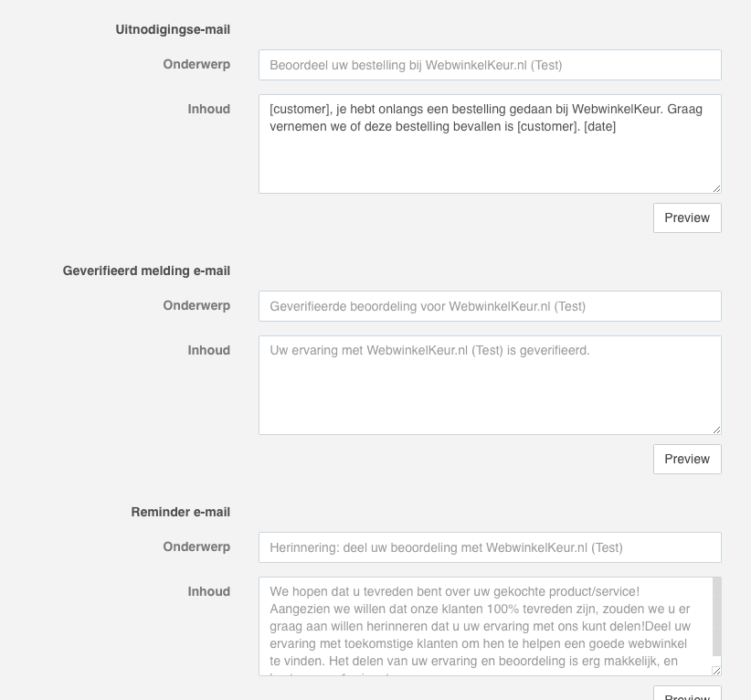Click the Geverifieerd melding e-mail heading

146,270
